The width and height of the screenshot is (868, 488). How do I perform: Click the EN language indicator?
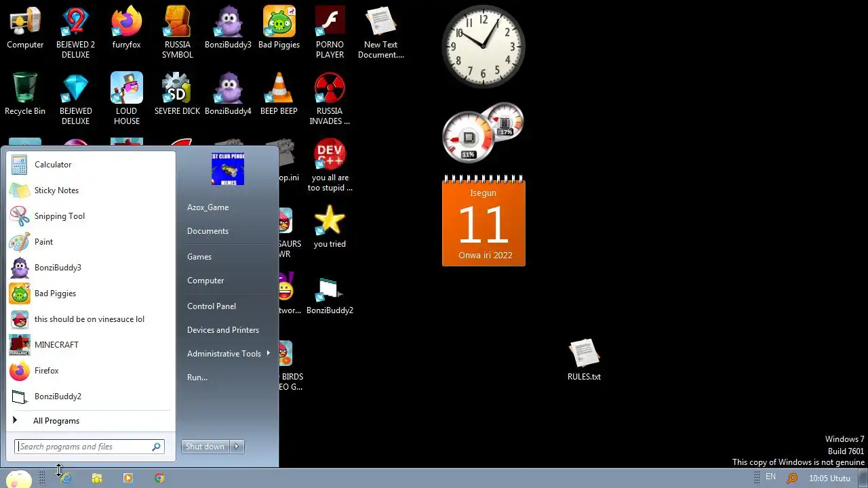pyautogui.click(x=770, y=477)
